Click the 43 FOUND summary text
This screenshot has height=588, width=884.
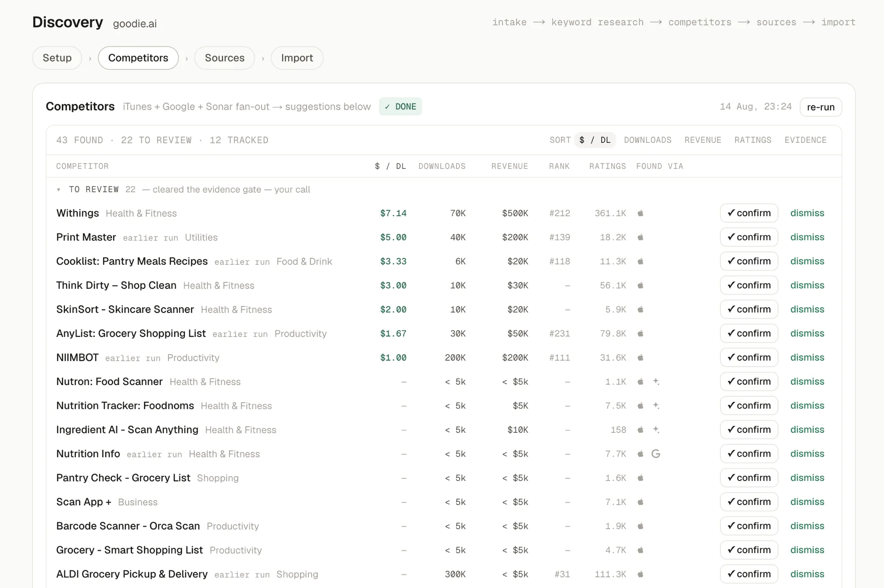click(80, 140)
